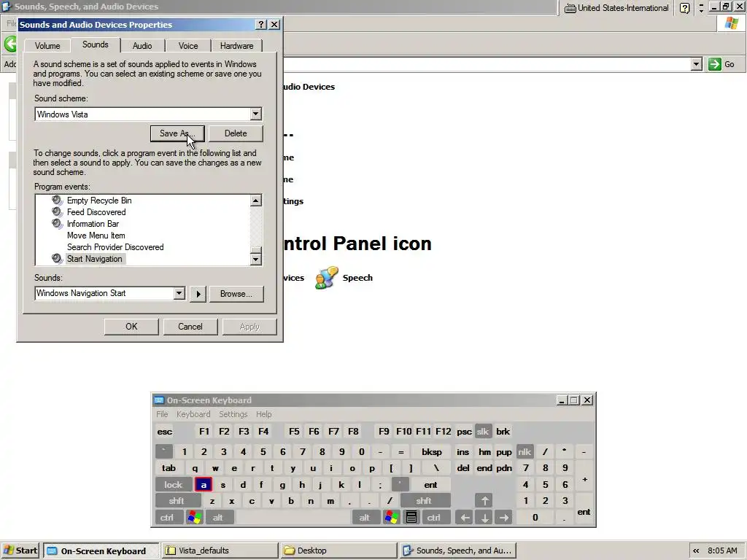The width and height of the screenshot is (747, 560).
Task: Click the speaker icon beside Information Bar
Action: point(57,223)
